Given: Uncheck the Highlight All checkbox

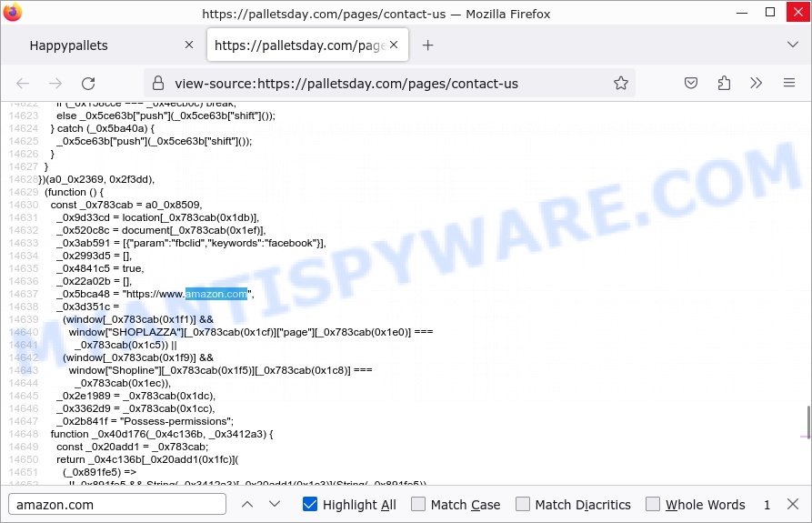Looking at the screenshot, I should tap(310, 504).
